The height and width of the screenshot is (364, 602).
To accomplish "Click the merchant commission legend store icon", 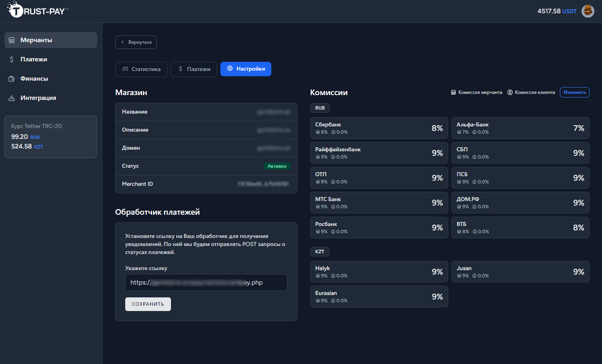I will (454, 92).
